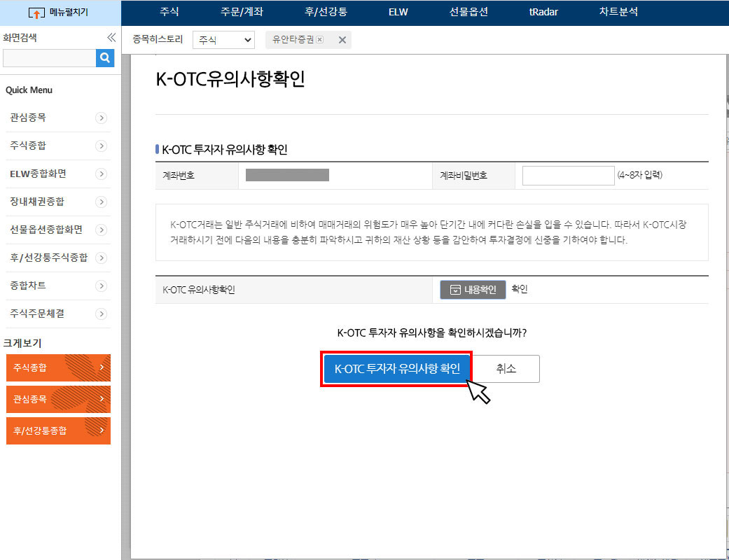The image size is (729, 560).
Task: Select the 주문/계좌 menu
Action: coord(244,12)
